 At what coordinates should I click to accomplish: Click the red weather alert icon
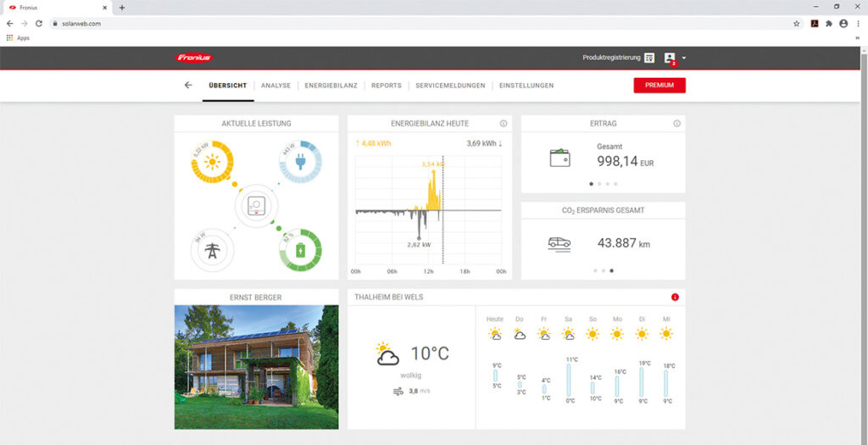(x=675, y=298)
